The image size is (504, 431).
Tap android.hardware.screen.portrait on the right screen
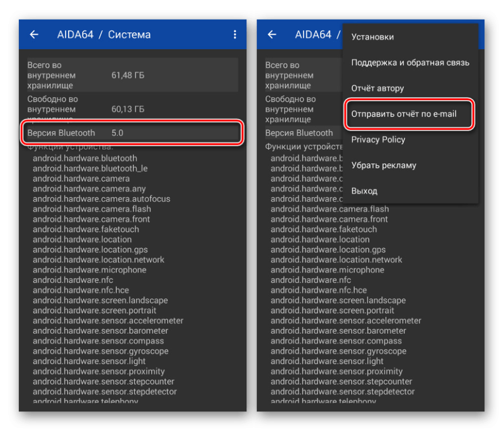pyautogui.click(x=333, y=311)
